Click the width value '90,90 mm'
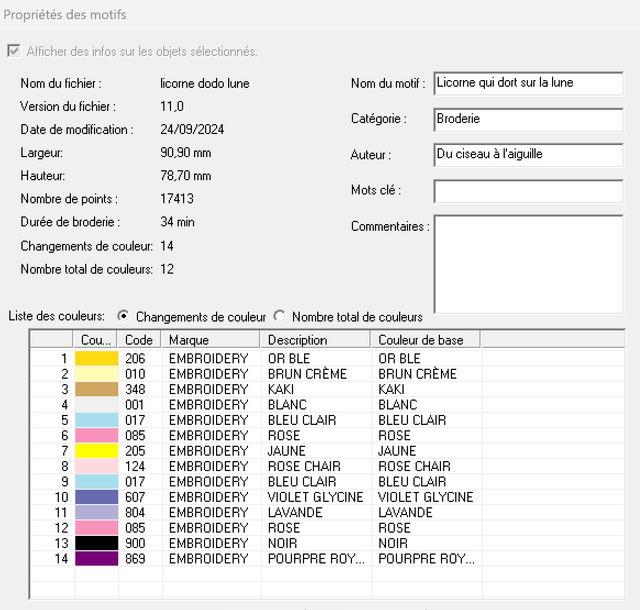This screenshot has width=640, height=610. point(186,153)
